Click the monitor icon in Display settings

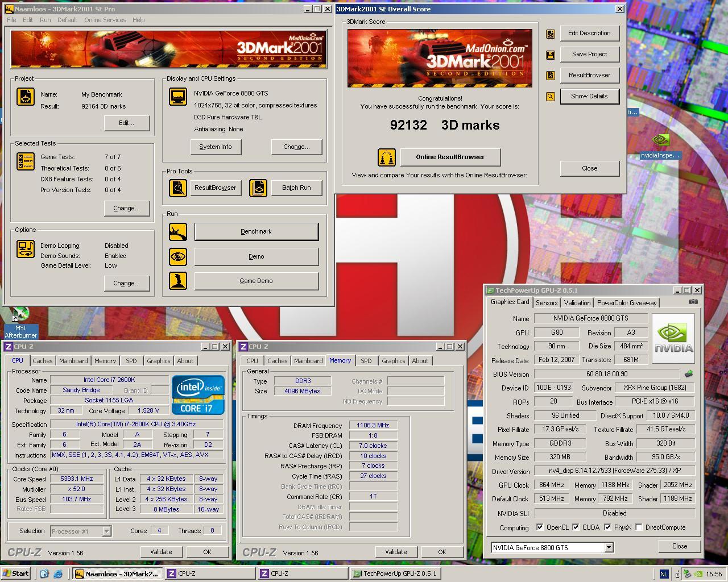pos(178,97)
